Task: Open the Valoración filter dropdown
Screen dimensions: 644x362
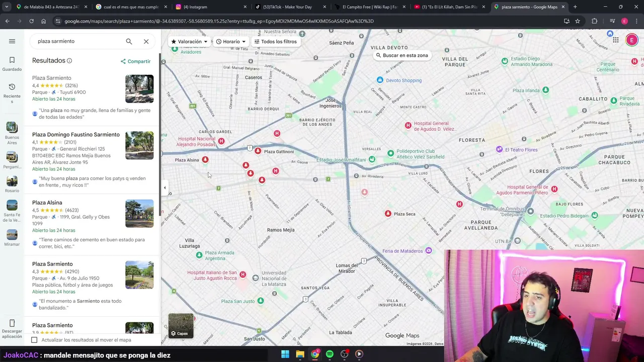Action: click(189, 42)
